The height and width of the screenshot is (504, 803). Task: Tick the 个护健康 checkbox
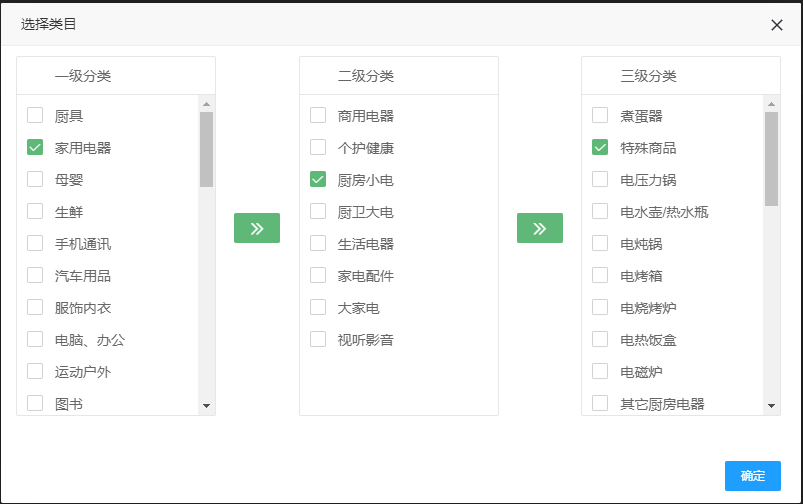(318, 148)
